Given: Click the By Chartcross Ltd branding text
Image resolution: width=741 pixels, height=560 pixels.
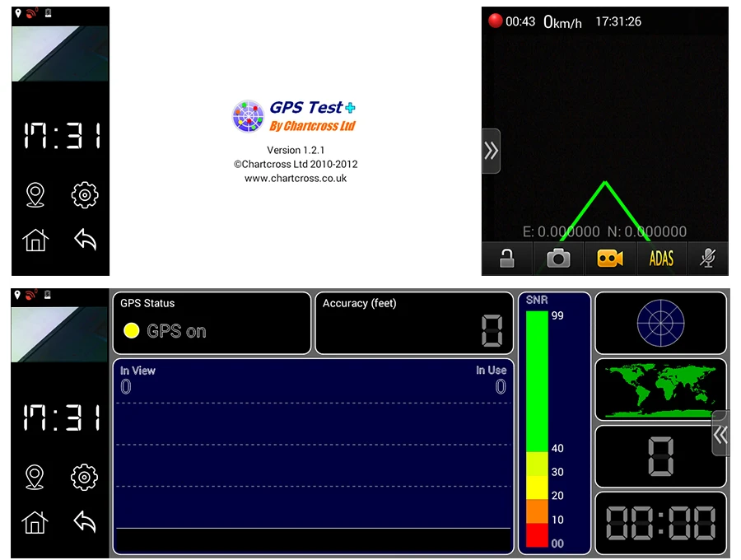Looking at the screenshot, I should tap(312, 126).
